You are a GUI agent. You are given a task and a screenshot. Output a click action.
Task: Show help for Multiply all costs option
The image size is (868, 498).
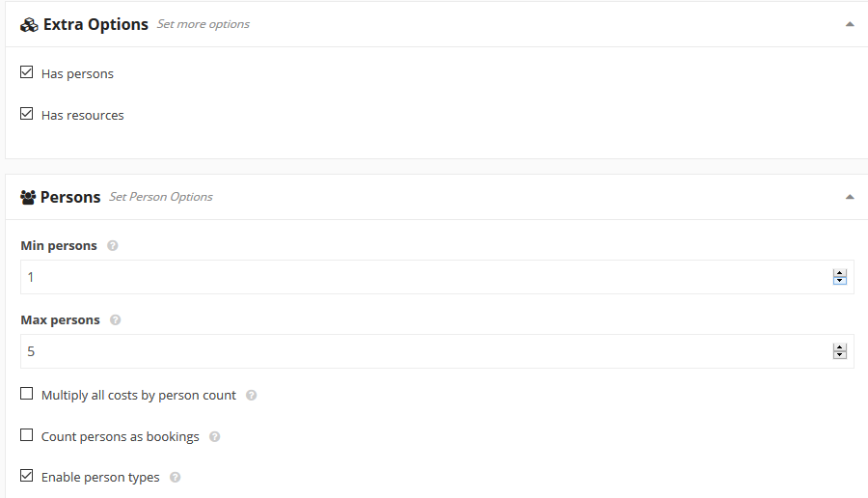pyautogui.click(x=252, y=395)
